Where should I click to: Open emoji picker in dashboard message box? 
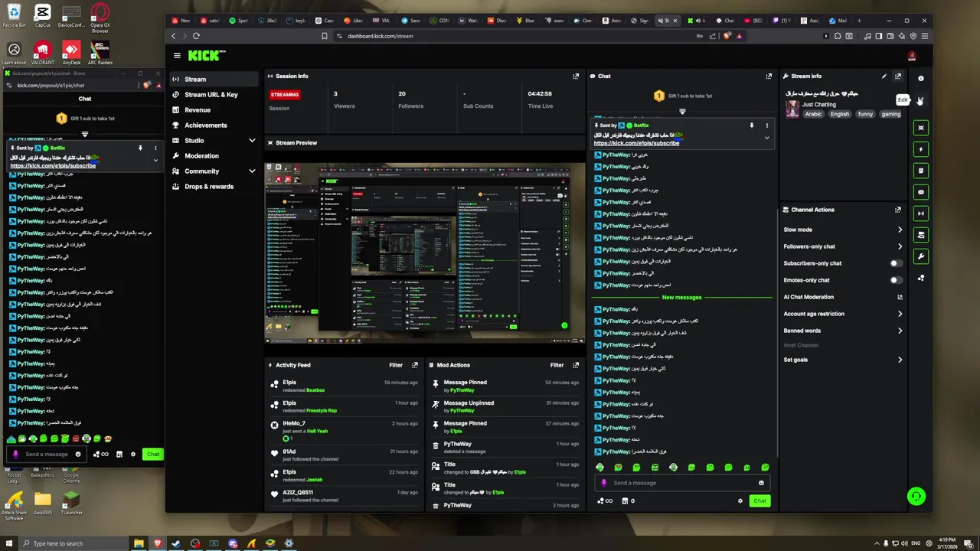(761, 483)
